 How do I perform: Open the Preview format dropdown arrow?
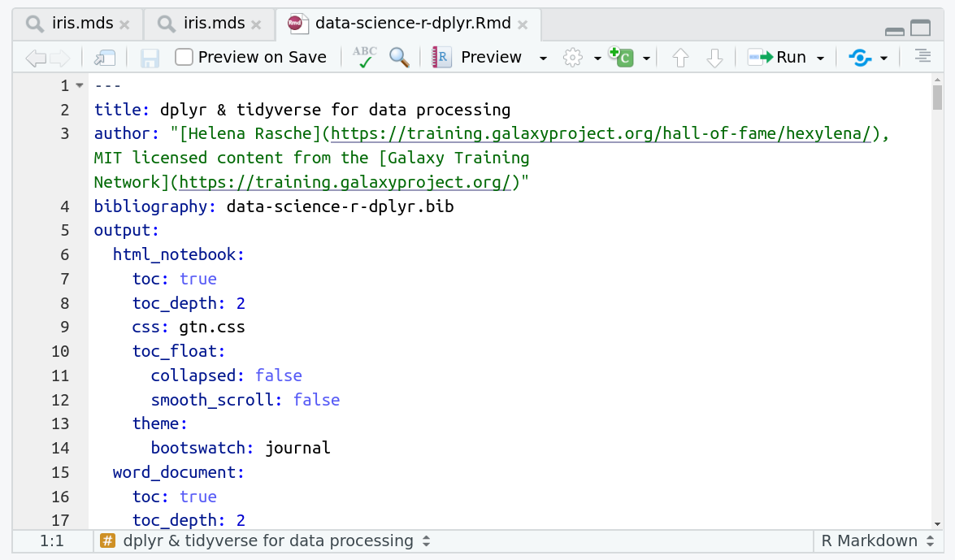(x=543, y=59)
